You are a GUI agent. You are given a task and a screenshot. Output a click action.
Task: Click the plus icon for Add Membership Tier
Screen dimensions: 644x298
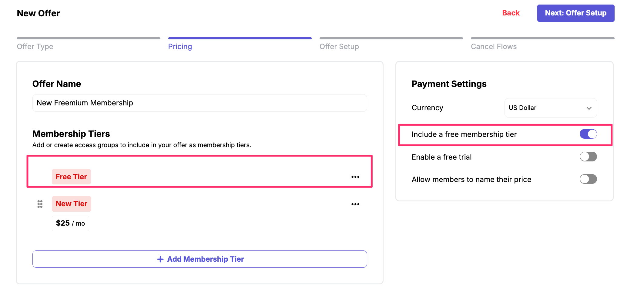(x=160, y=259)
